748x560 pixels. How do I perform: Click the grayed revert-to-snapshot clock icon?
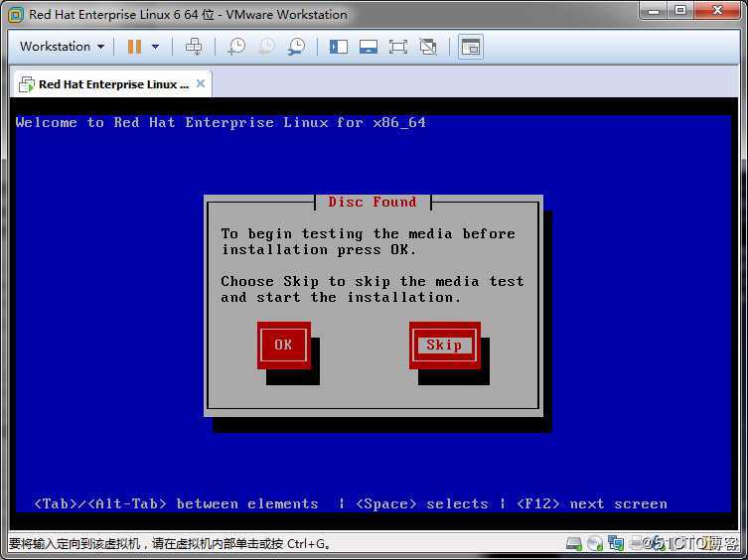(x=266, y=47)
